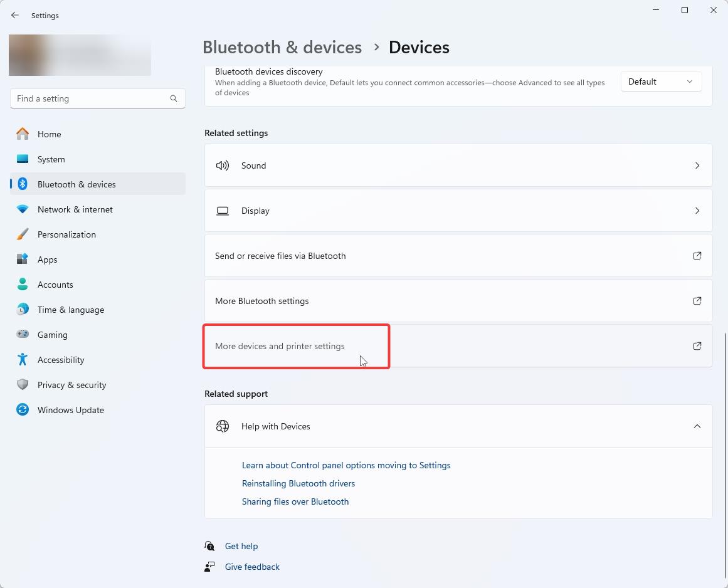Open the Windows Update icon

click(23, 410)
